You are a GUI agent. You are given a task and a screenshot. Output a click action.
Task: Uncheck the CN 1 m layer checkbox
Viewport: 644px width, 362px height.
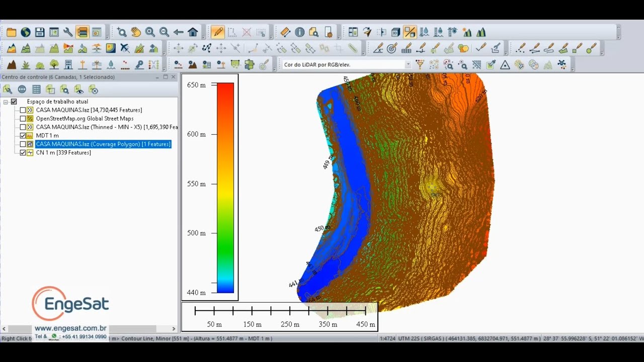coord(23,153)
